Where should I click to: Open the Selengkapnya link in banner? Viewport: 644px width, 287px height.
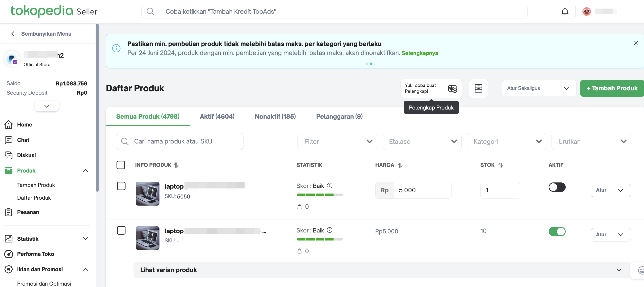click(x=419, y=53)
